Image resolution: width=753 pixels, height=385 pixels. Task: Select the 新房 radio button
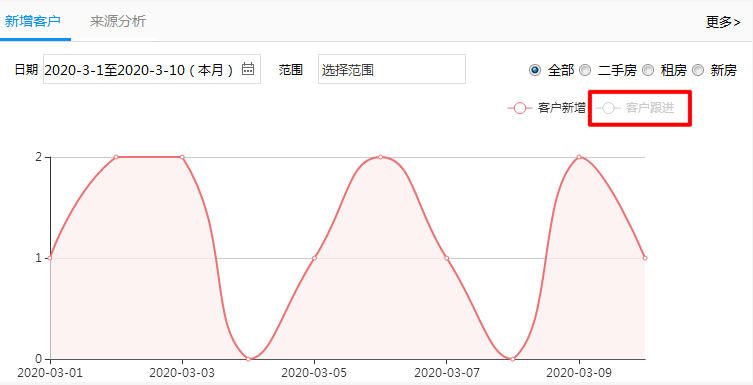point(698,70)
